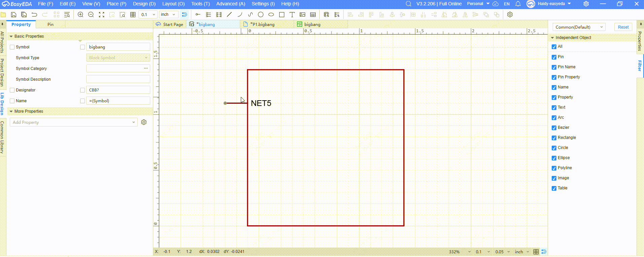Screen dimensions: 644x257
Task: Switch to the Pin tab
Action: point(50,24)
